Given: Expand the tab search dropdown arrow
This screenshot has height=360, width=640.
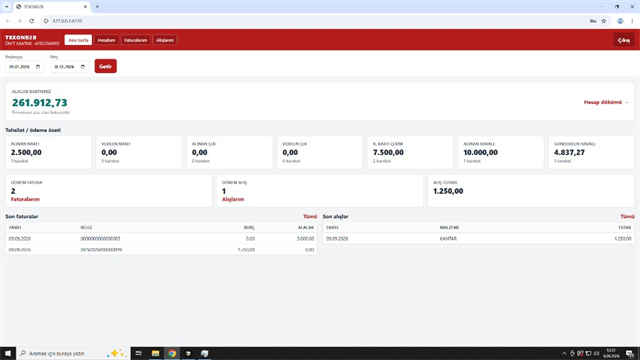Looking at the screenshot, I should click(x=7, y=7).
